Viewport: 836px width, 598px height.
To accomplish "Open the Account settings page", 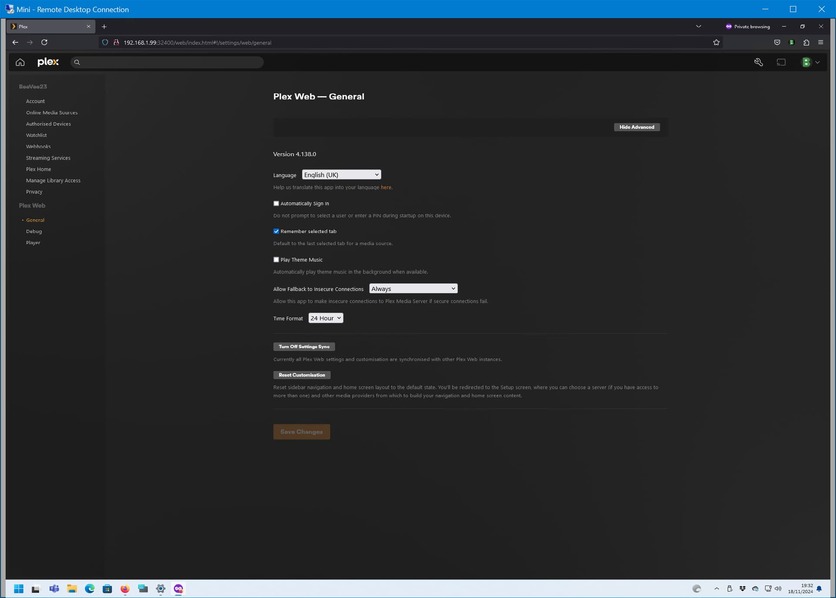I will pos(35,101).
